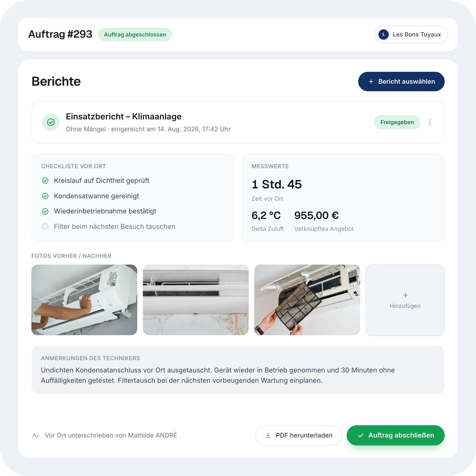476x476 pixels.
Task: Expand the Einsatzbericht – Klimaanlage report card
Action: (238, 122)
